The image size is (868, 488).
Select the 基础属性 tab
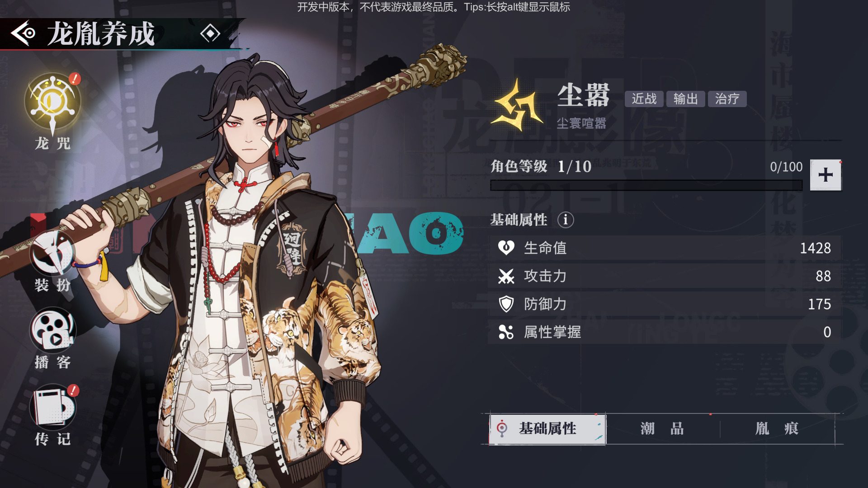pos(547,428)
